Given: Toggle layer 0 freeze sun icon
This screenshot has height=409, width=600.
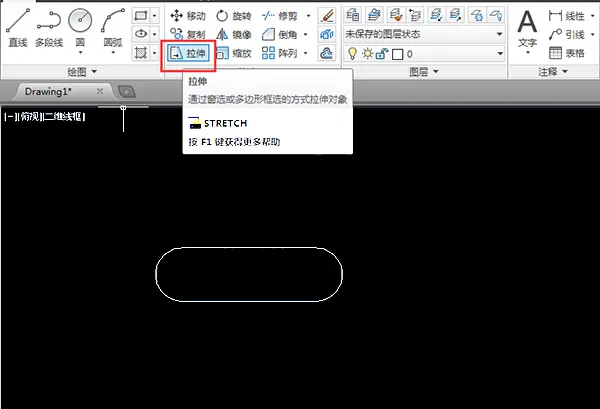Looking at the screenshot, I should click(x=367, y=54).
